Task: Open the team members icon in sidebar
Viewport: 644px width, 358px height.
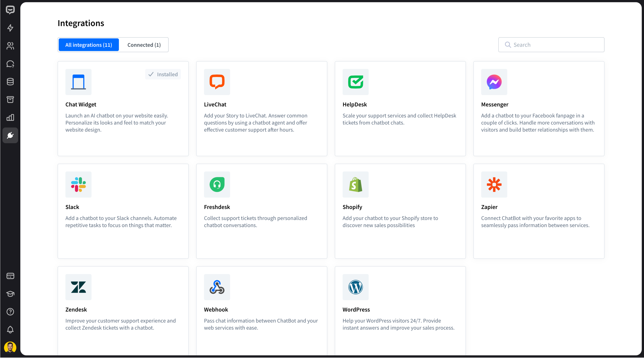Action: 10,46
